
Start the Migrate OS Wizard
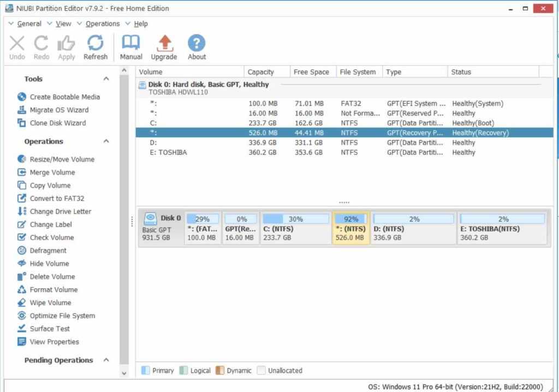click(x=53, y=110)
